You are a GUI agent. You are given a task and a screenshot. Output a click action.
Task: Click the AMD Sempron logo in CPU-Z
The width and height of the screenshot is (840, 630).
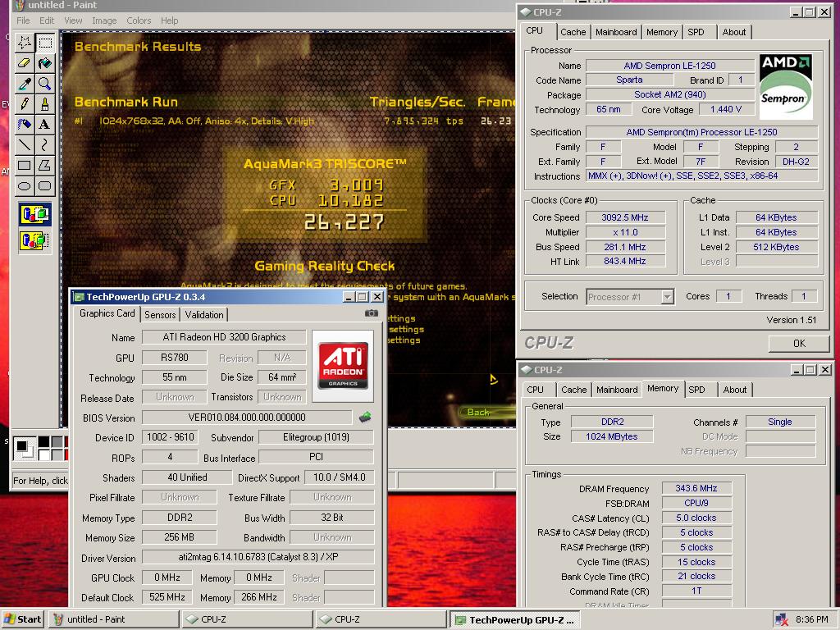pyautogui.click(x=785, y=86)
